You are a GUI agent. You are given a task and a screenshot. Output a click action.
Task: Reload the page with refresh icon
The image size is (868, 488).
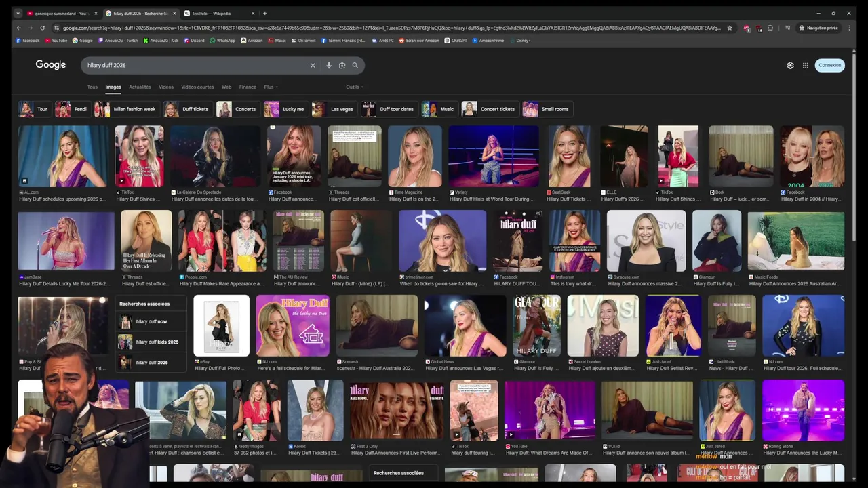point(42,28)
